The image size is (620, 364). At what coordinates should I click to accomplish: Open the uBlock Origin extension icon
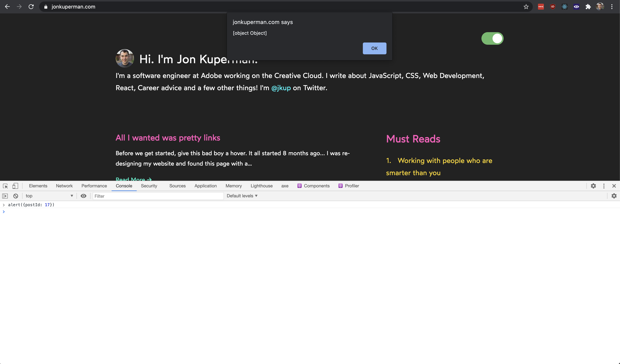[553, 7]
